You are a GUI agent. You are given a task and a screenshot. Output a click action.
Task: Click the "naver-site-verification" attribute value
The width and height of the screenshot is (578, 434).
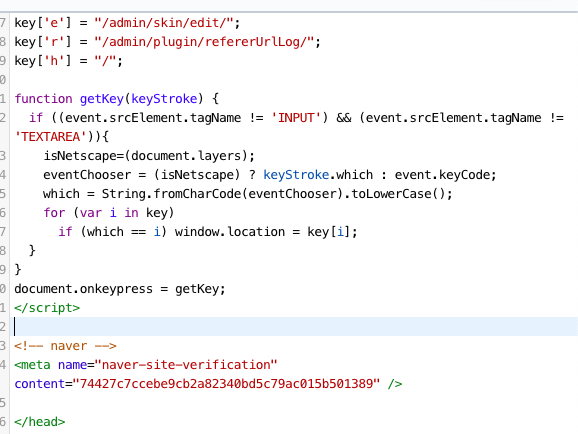(x=186, y=365)
